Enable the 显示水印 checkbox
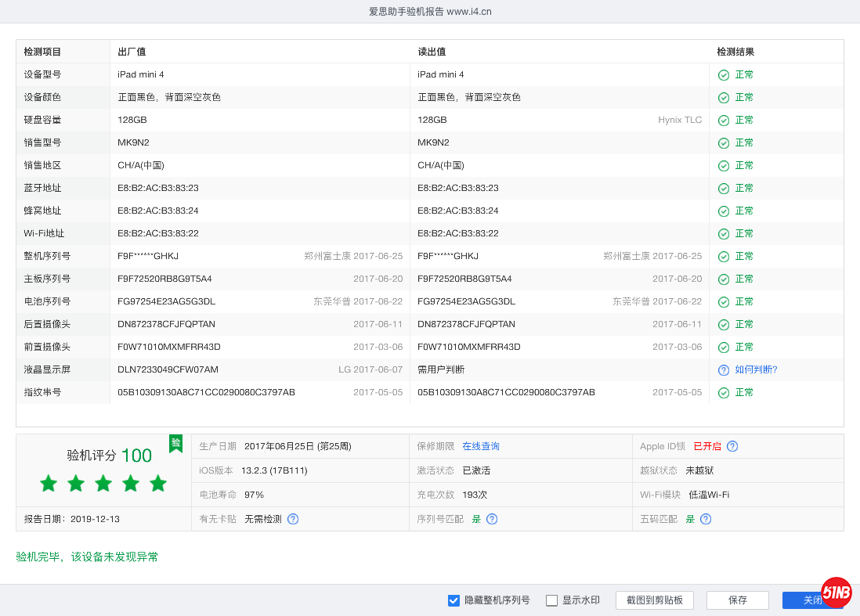Screen dimensions: 860x616 click(552, 600)
